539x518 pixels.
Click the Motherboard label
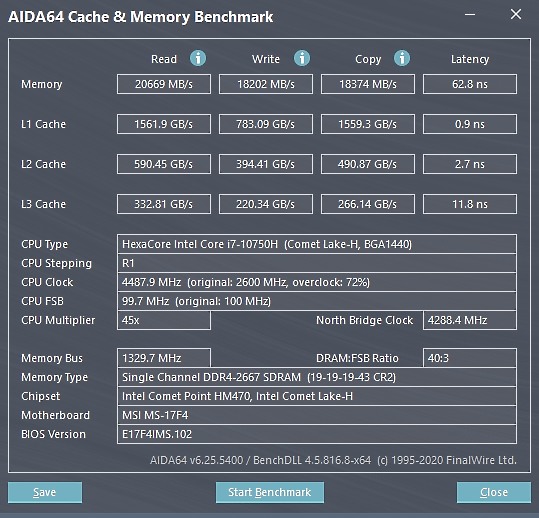tap(55, 415)
